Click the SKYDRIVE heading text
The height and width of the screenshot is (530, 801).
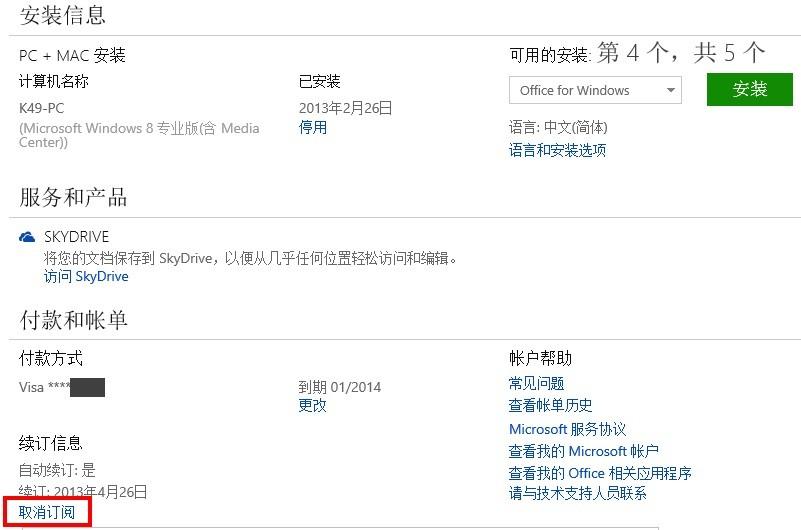(77, 237)
